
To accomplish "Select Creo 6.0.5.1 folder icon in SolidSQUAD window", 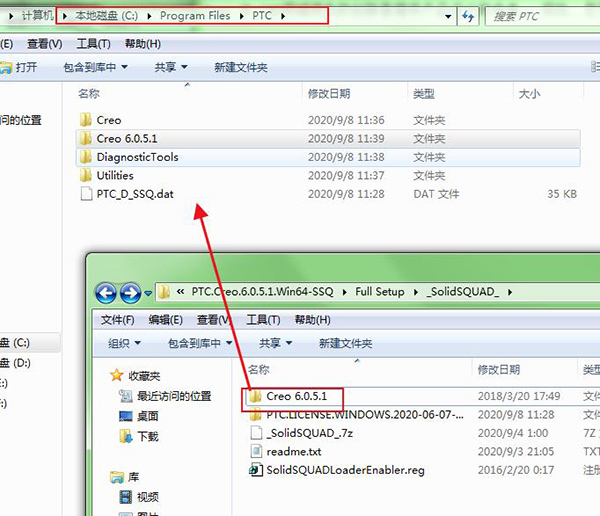I will click(x=255, y=396).
